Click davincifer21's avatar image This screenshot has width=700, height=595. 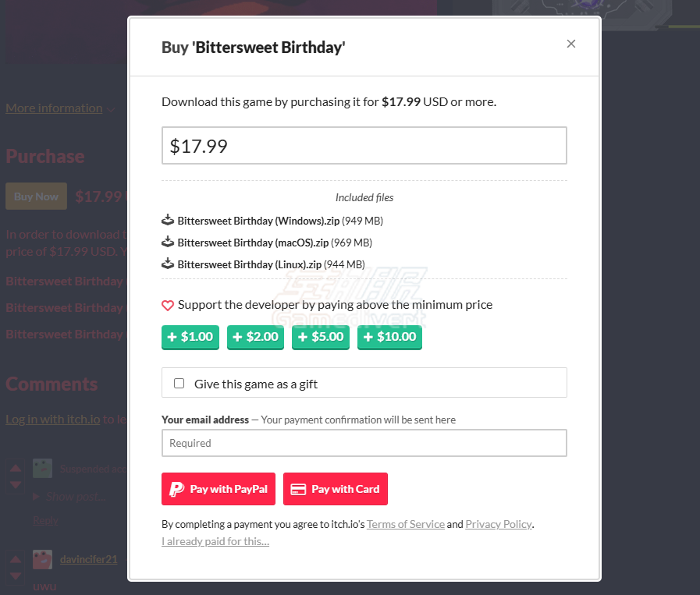(x=42, y=559)
